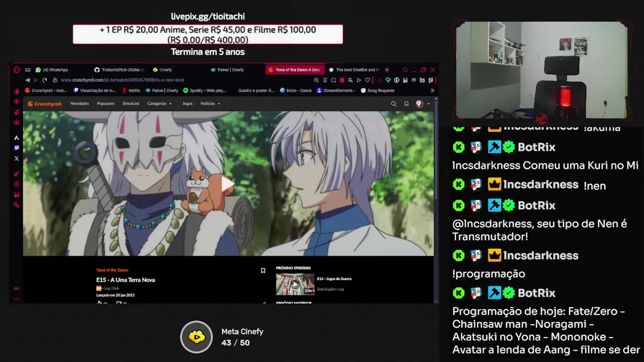Click the Aria icon in Opera sidebar

(x=17, y=138)
